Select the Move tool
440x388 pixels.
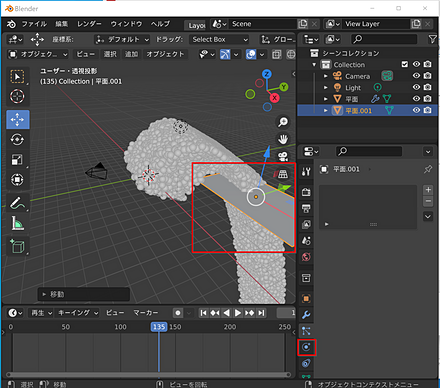pos(18,119)
